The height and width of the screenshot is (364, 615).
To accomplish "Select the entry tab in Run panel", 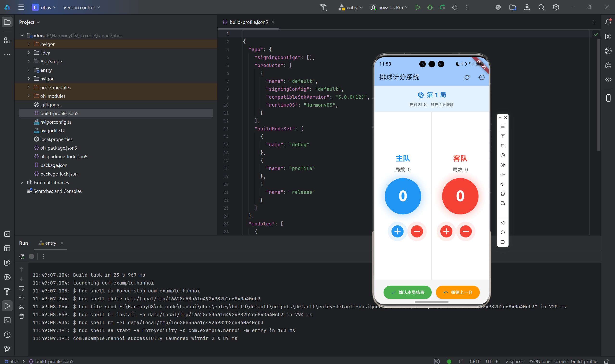I will coord(50,243).
